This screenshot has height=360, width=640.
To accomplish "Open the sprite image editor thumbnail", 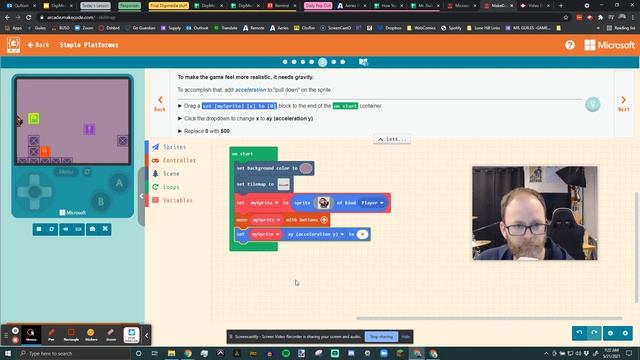I will (x=323, y=202).
